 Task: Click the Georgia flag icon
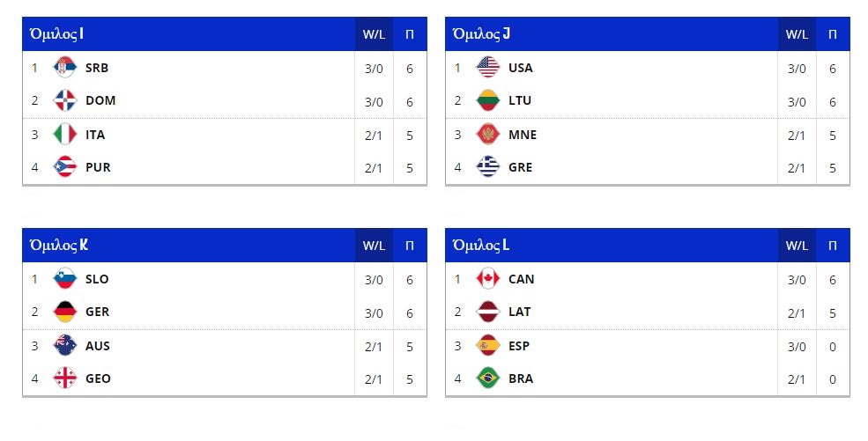(x=65, y=379)
